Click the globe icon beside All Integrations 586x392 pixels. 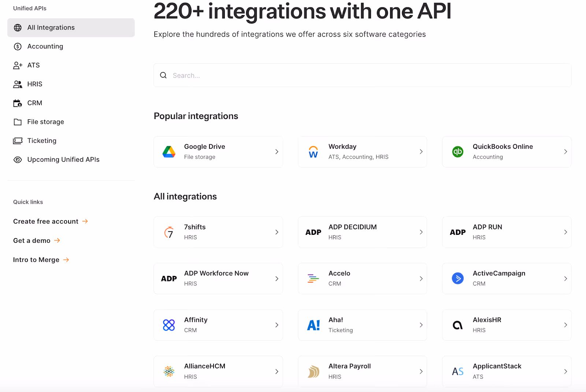[18, 28]
